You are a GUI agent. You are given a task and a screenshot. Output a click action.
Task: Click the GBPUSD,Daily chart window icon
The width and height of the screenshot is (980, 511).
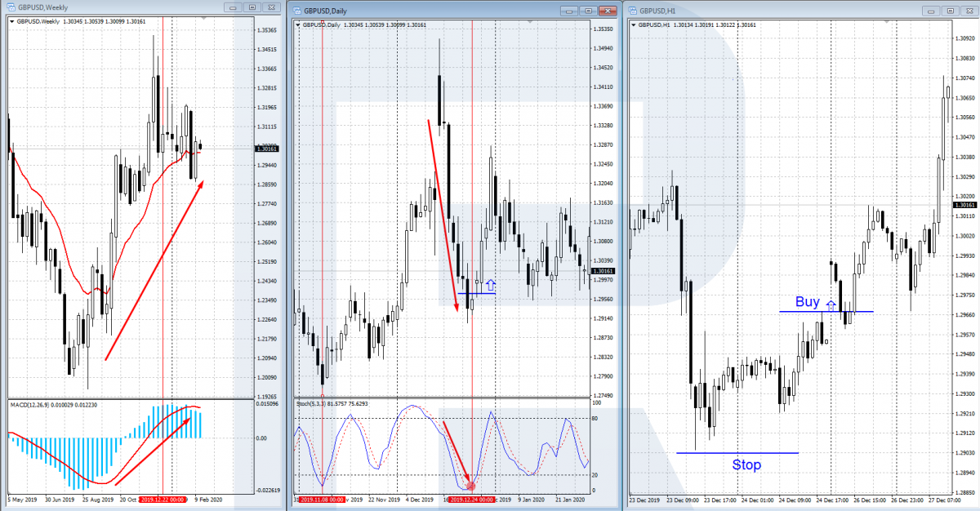click(298, 11)
